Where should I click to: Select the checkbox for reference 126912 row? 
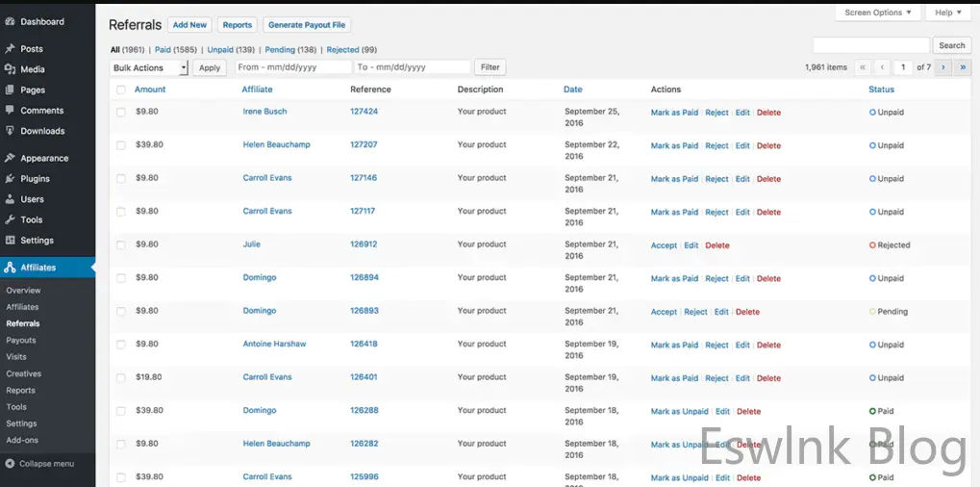point(121,244)
